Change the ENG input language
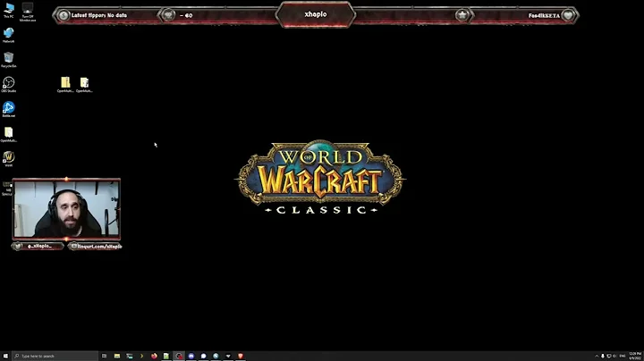Viewport: 644px width, 361px height. [623, 356]
